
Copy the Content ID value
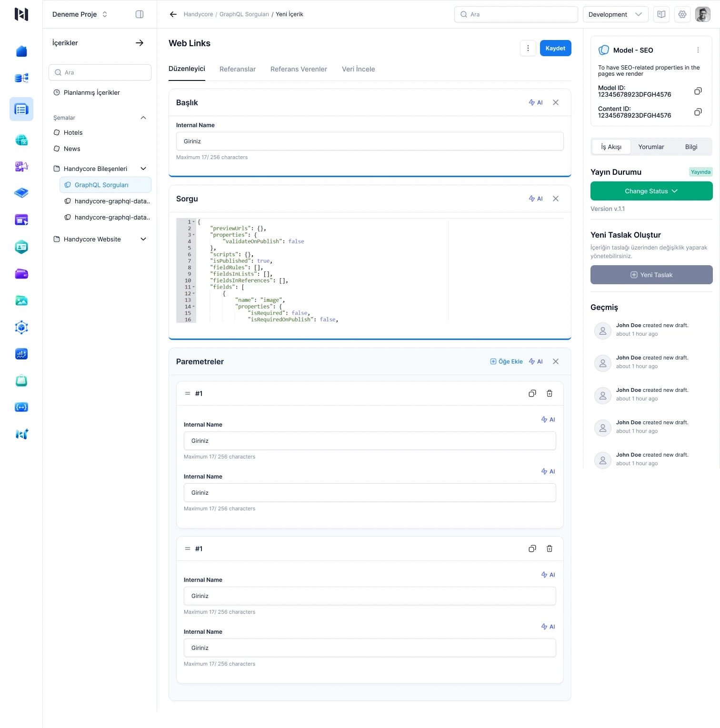pos(698,112)
